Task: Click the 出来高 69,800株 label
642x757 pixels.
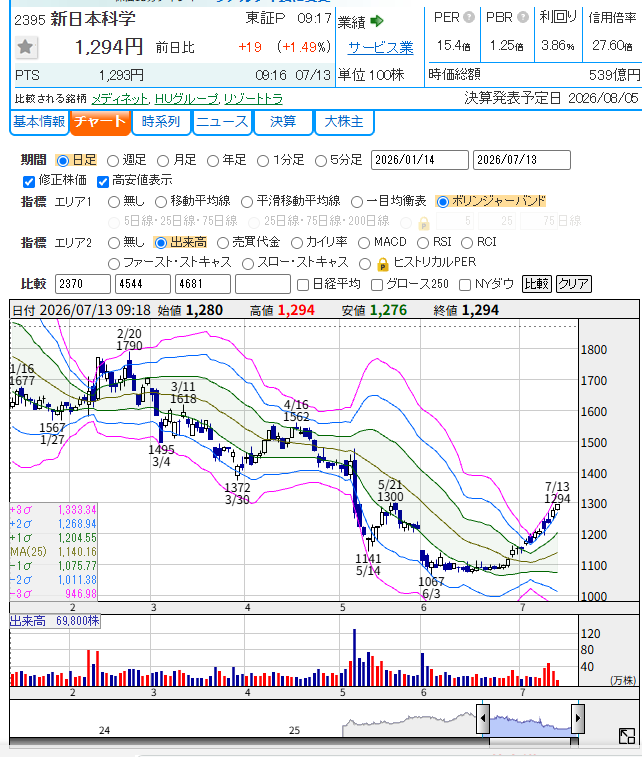Action: 55,621
